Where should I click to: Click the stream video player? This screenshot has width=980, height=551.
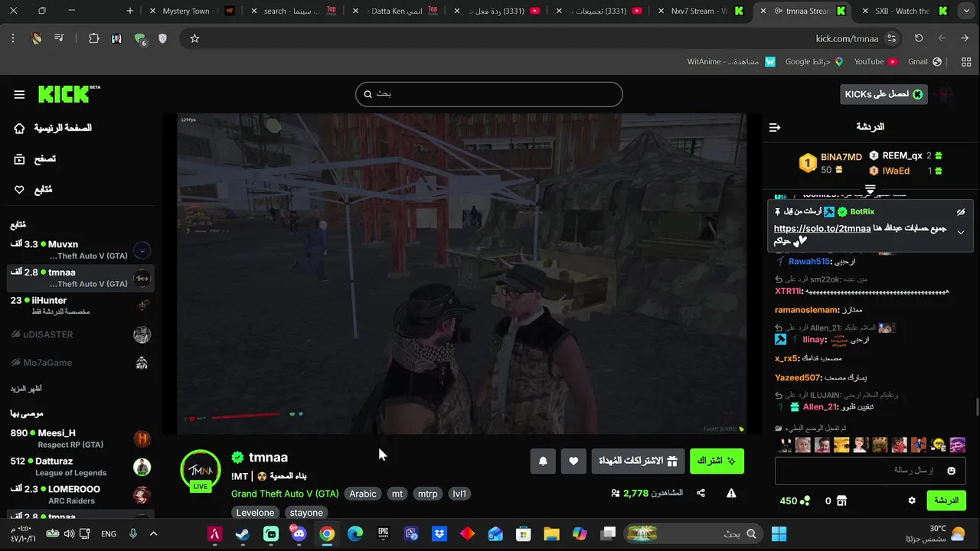click(462, 274)
